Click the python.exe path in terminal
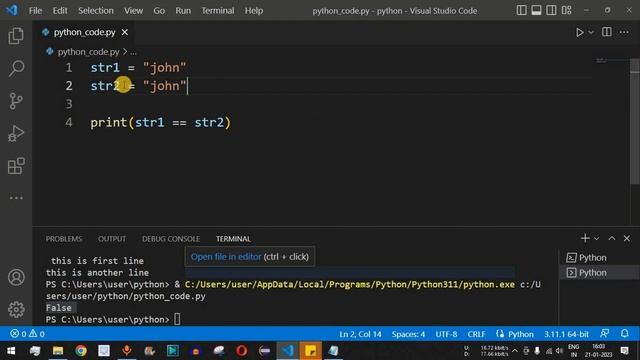Viewport: 640px width, 360px height. tap(349, 284)
